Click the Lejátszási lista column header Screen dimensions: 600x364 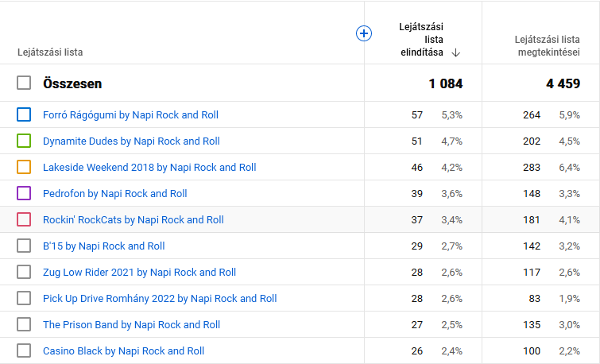coord(50,52)
